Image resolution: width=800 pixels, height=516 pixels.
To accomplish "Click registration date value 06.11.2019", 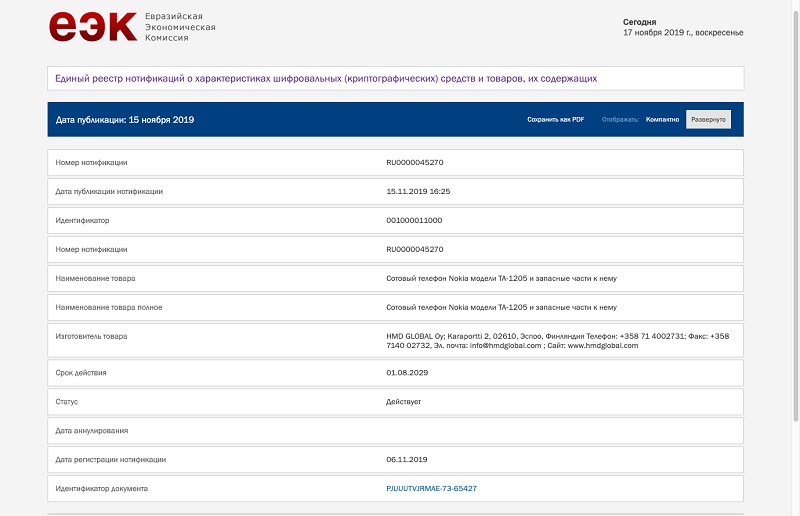I will [x=406, y=459].
